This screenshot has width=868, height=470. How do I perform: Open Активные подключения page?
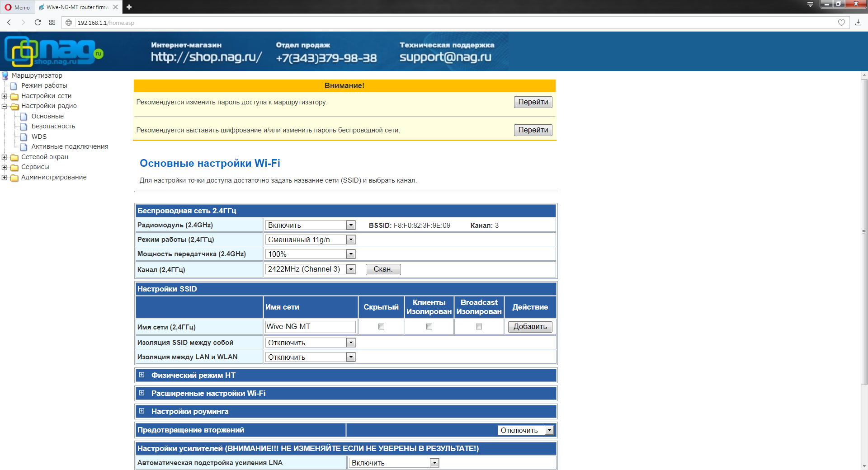click(70, 146)
